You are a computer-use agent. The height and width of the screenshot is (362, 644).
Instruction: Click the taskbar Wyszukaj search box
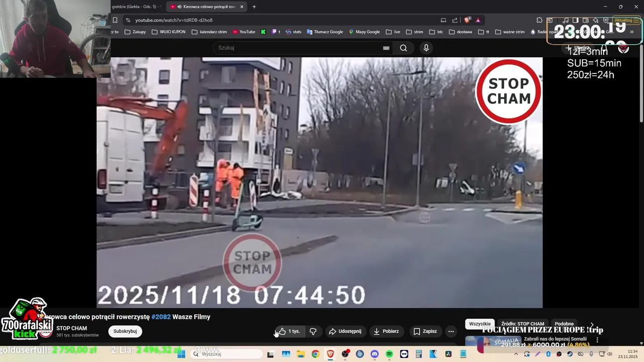click(226, 354)
